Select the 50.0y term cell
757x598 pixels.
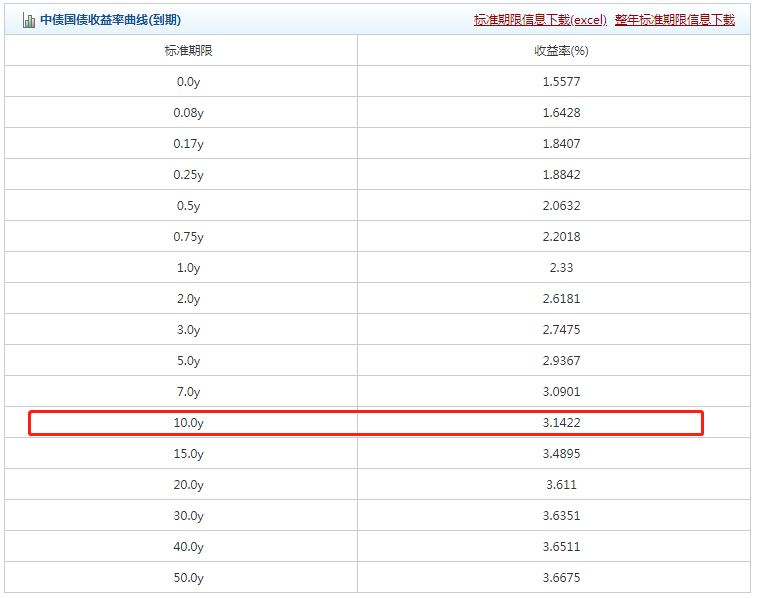(188, 578)
